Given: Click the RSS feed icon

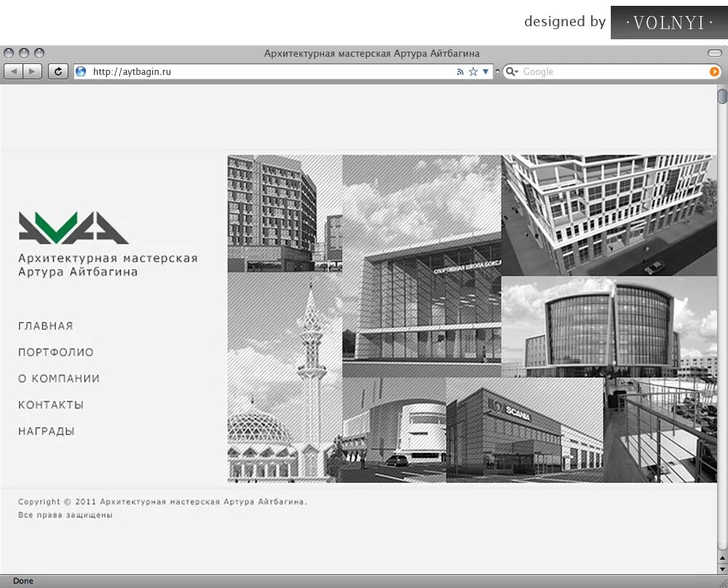Looking at the screenshot, I should click(x=460, y=71).
